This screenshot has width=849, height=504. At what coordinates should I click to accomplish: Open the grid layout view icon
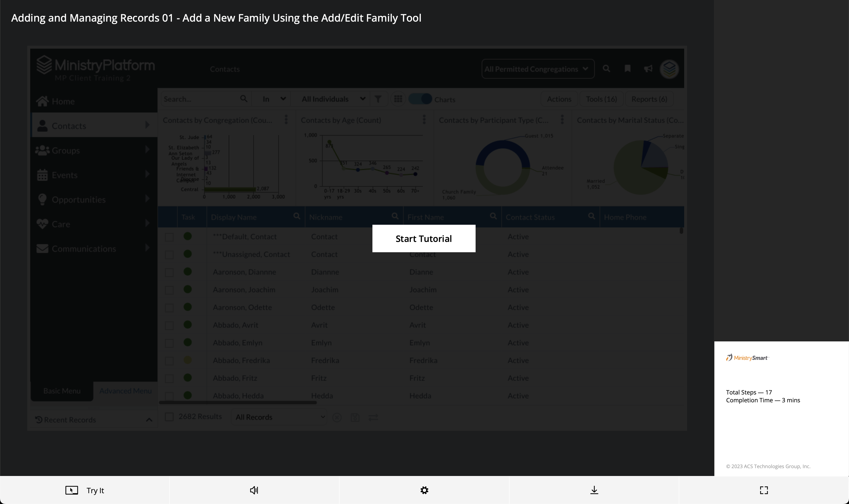398,99
